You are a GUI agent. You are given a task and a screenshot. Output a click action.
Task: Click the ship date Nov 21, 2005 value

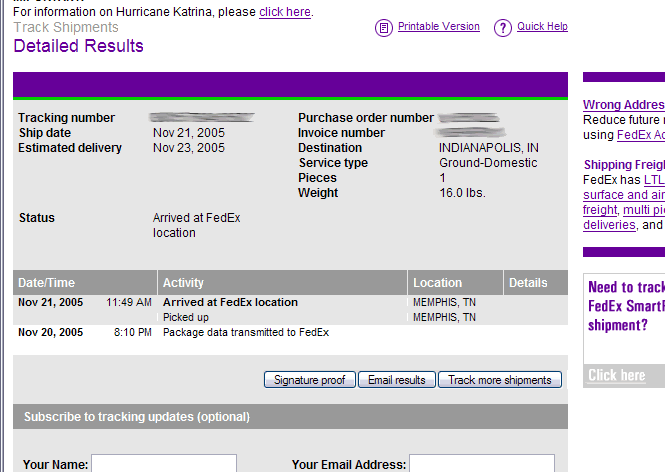189,133
